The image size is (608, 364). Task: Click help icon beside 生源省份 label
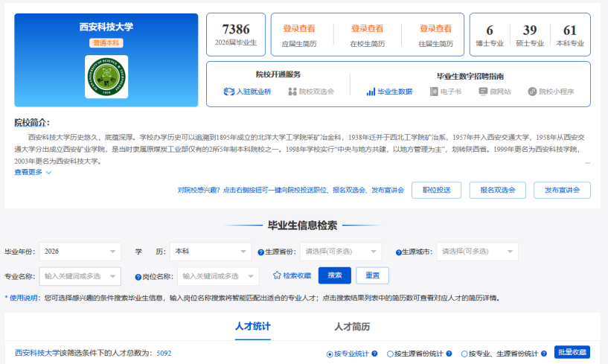point(261,252)
